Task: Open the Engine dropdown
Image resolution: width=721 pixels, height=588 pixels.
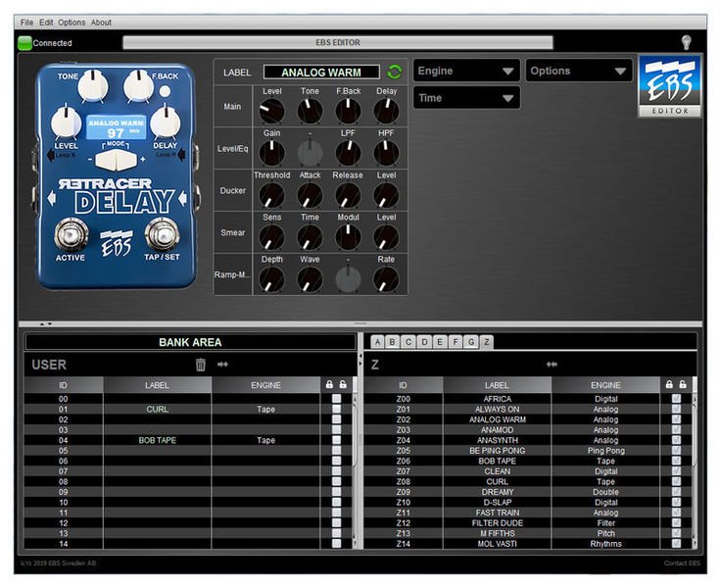Action: pos(466,71)
